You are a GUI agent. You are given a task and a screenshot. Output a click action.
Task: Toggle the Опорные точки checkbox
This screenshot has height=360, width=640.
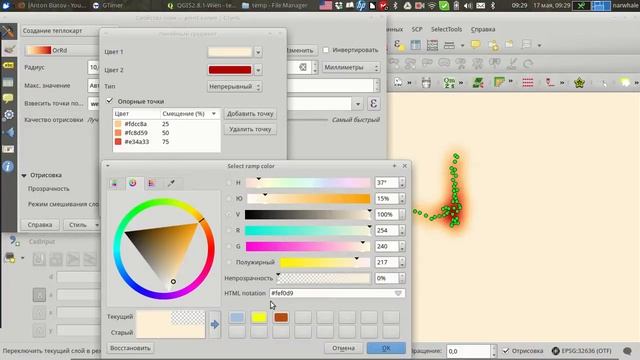(109, 100)
